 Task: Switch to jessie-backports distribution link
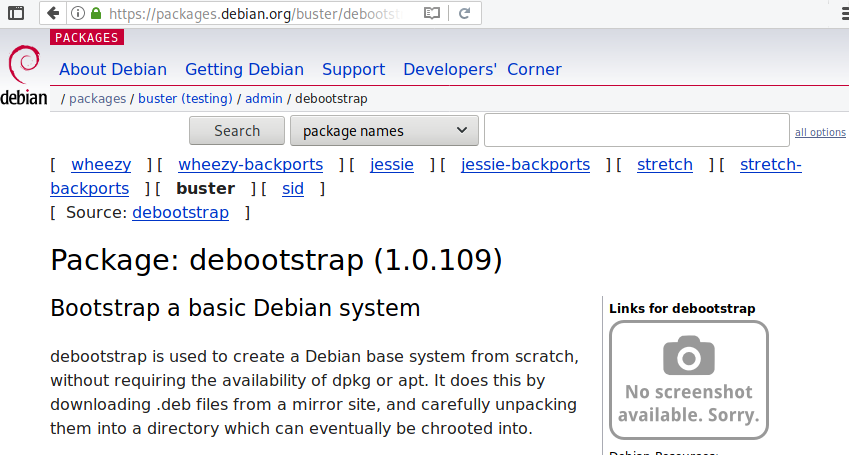pyautogui.click(x=525, y=165)
